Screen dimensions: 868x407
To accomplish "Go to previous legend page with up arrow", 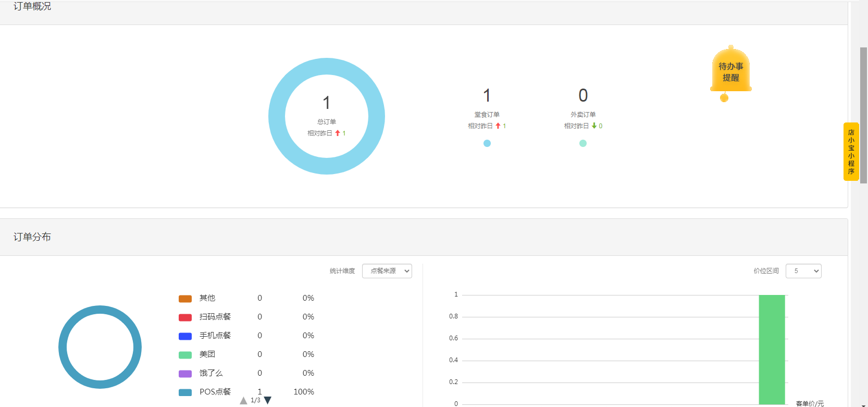I will [x=243, y=400].
